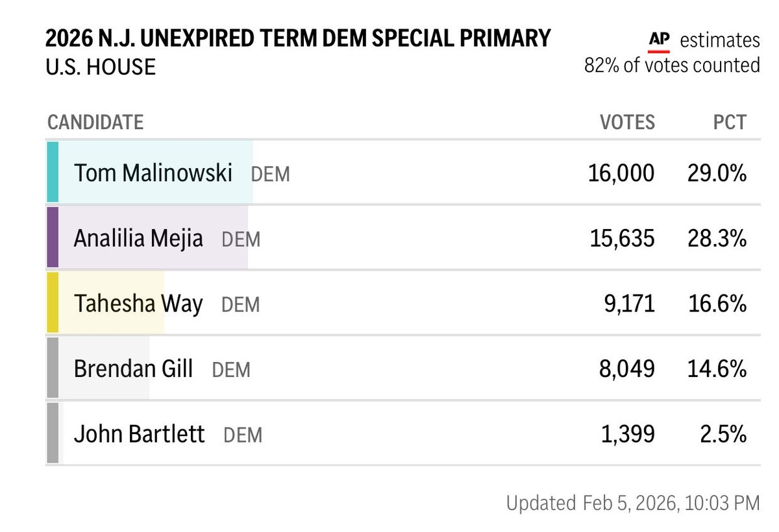This screenshot has height=532, width=779.
Task: Click the AP logo icon
Action: point(659,41)
